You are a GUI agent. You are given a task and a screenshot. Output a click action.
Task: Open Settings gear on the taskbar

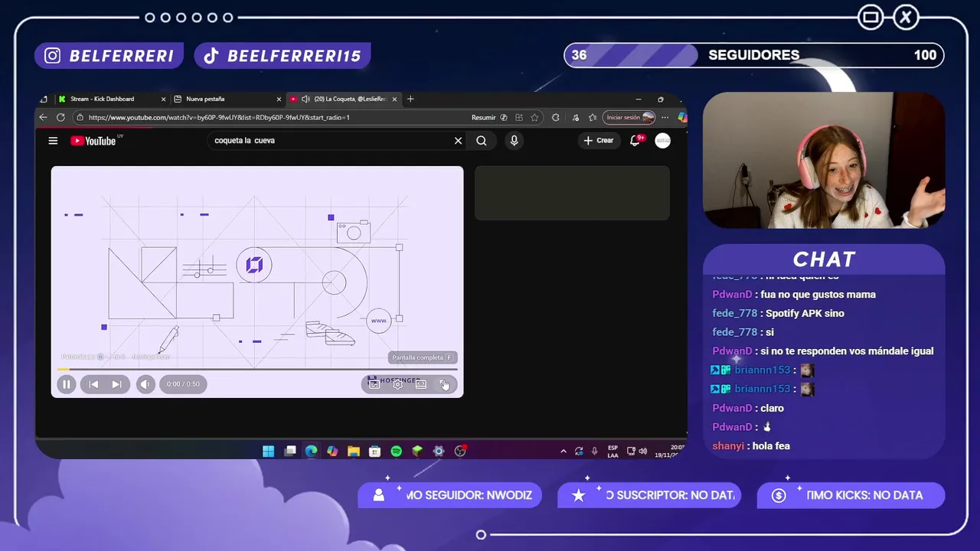pyautogui.click(x=439, y=452)
